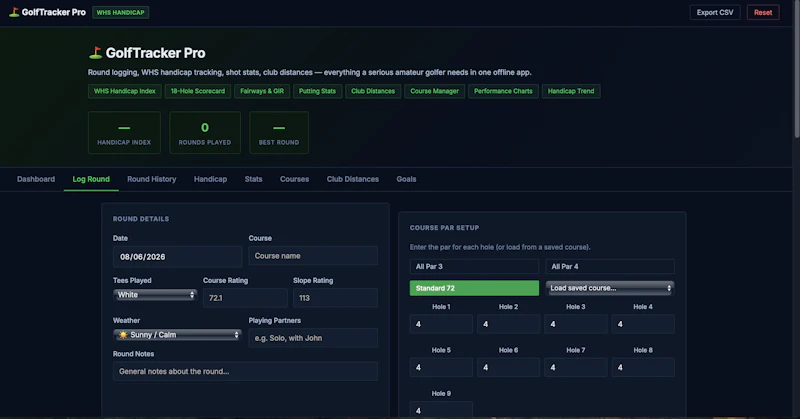Click the Hole 5 par field
Viewport: 800px width, 419px height.
tap(441, 367)
